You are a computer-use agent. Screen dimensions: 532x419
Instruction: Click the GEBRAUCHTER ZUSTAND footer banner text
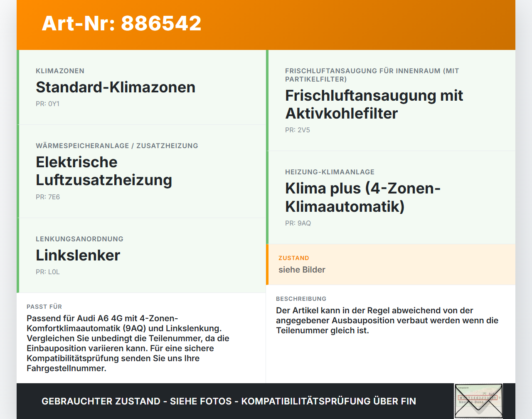(x=229, y=401)
